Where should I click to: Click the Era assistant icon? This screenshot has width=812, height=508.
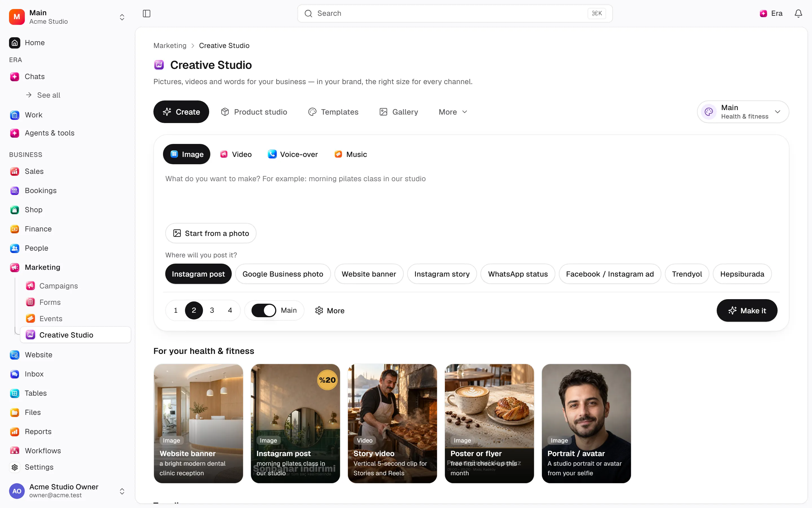(763, 14)
